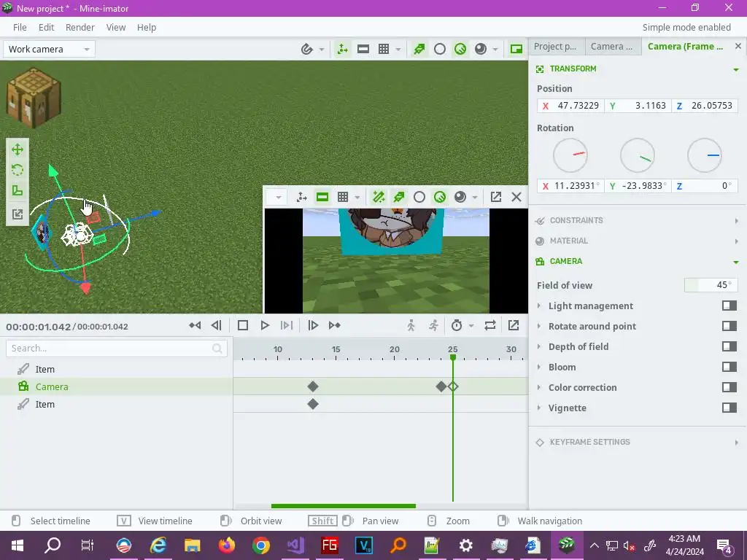This screenshot has width=747, height=560.
Task: Open the Work camera dropdown
Action: click(49, 49)
